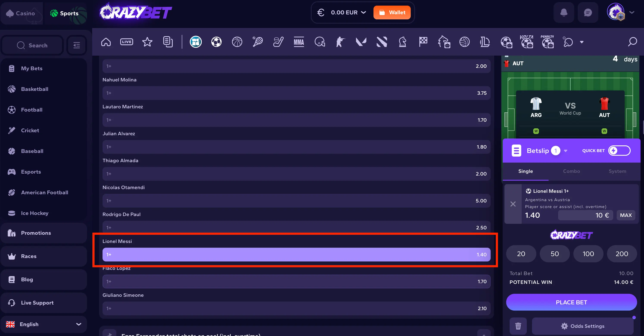The image size is (644, 336).
Task: Select the League of Legends icon
Action: tap(485, 42)
